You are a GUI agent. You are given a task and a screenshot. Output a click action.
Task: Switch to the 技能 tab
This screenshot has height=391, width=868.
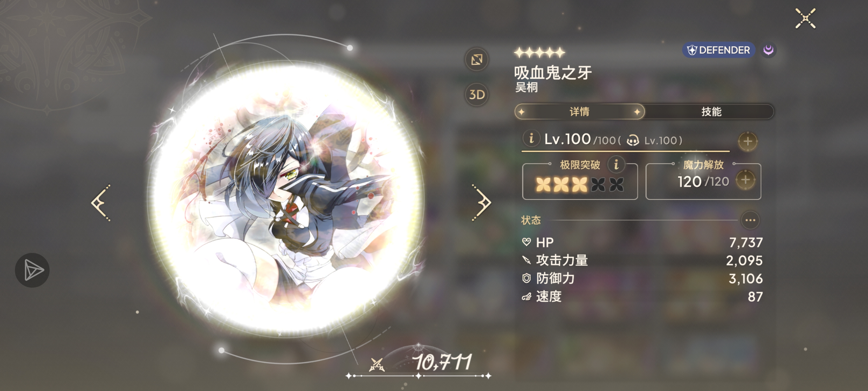(711, 112)
